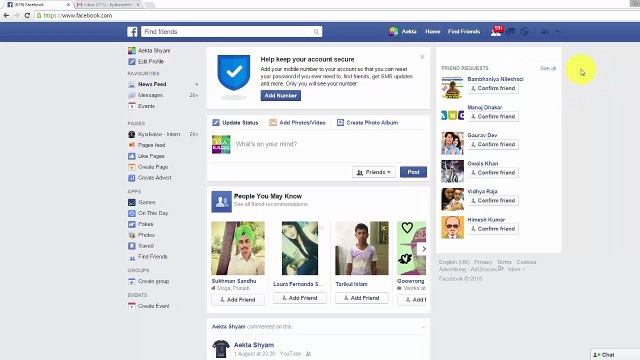Confirm friend request from Vidhya Raja
The height and width of the screenshot is (360, 640).
pos(493,201)
